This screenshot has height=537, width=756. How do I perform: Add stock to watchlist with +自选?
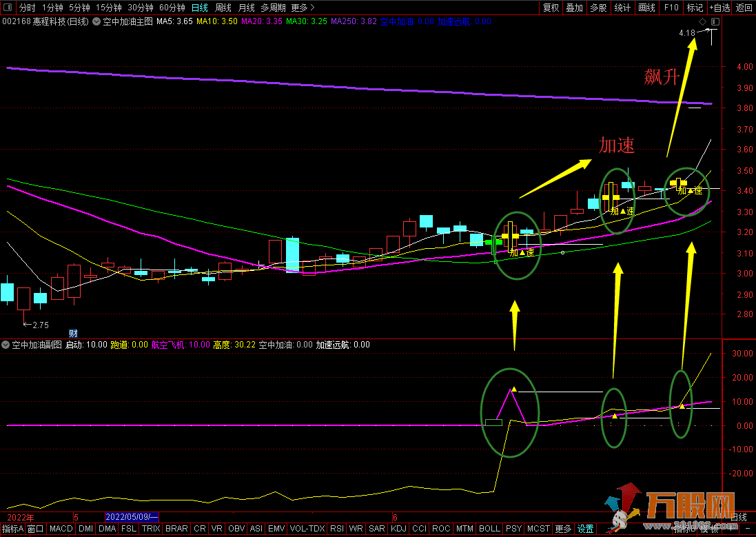[720, 8]
